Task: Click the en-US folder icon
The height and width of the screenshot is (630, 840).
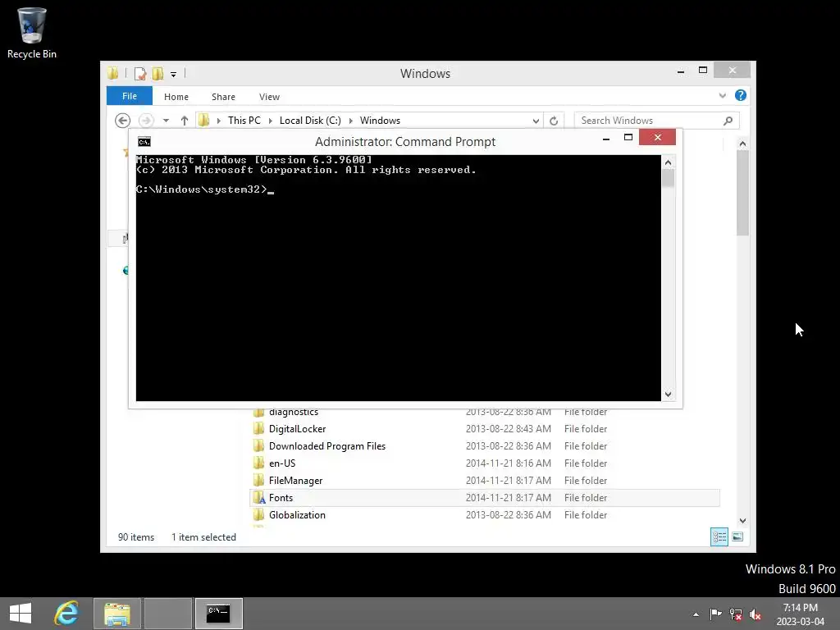Action: (x=259, y=463)
